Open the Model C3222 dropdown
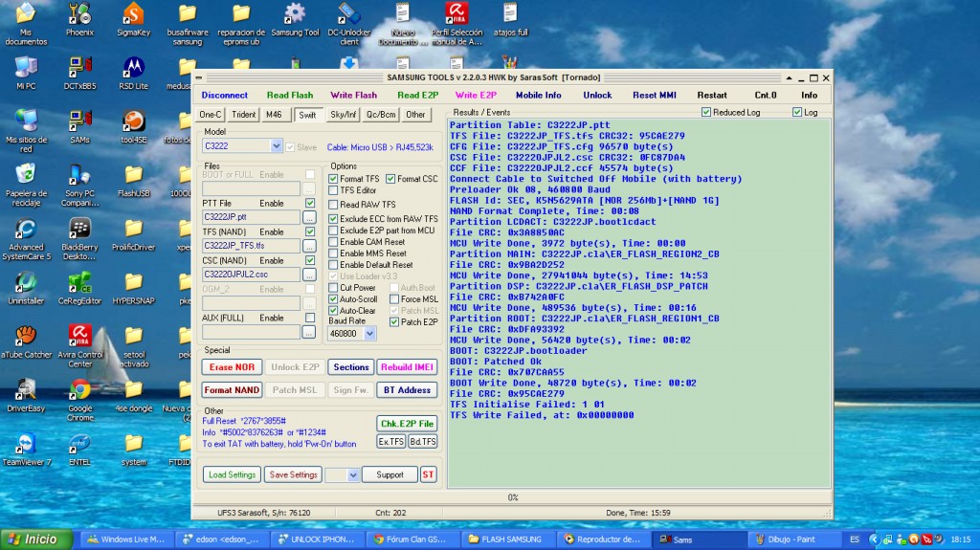980x550 pixels. (x=276, y=145)
